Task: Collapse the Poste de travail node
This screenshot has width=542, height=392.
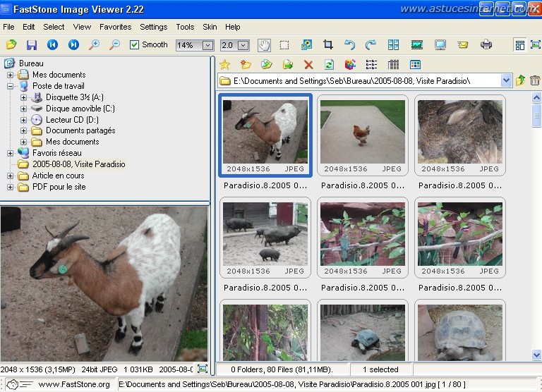Action: (10, 86)
